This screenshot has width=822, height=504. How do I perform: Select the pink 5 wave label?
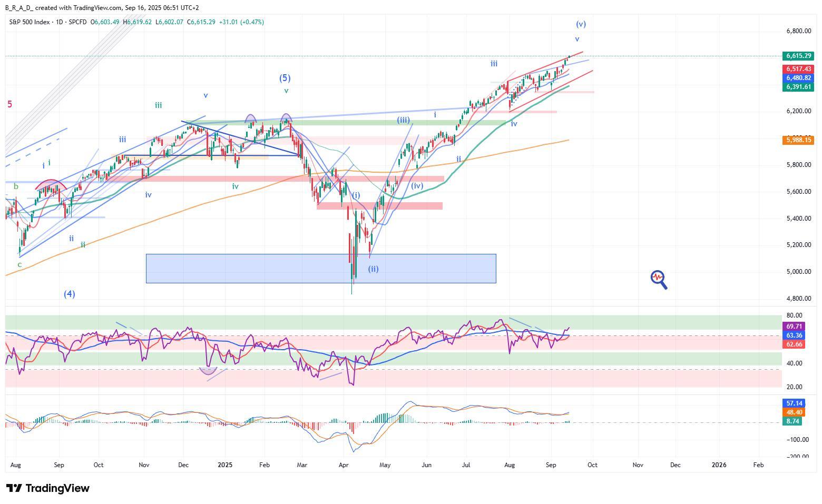(9, 104)
